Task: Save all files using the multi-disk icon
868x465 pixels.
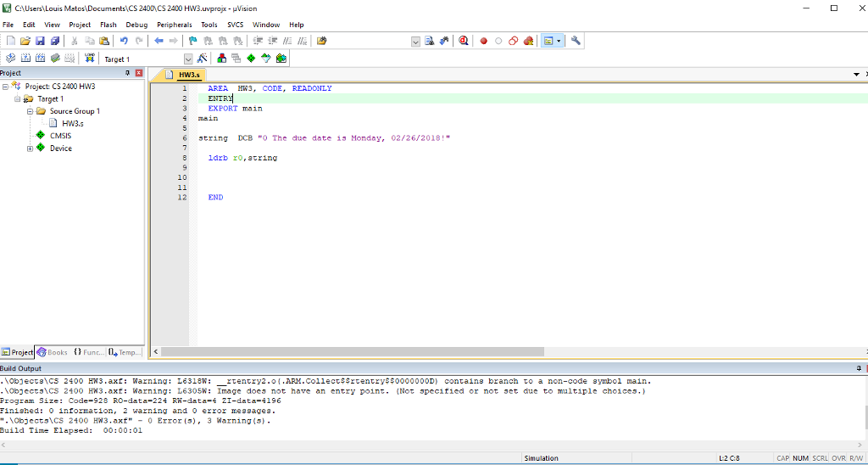Action: [x=55, y=41]
